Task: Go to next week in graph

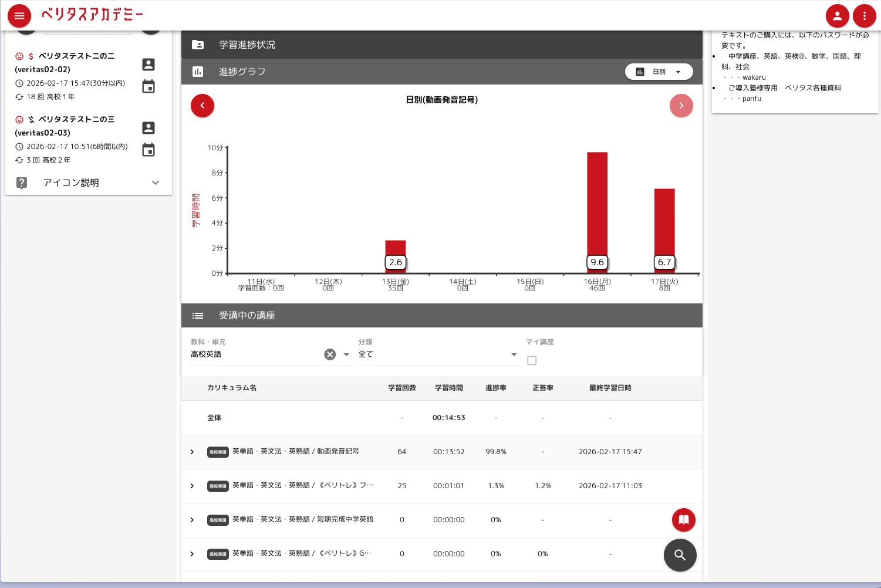Action: [681, 106]
